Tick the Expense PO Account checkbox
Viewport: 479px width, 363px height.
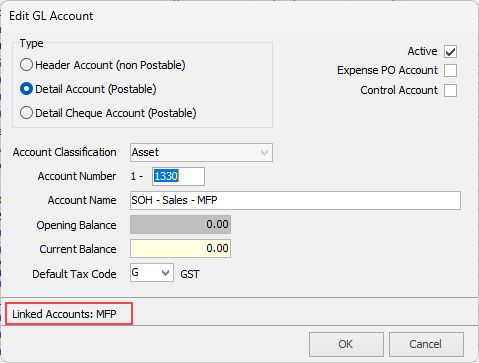click(450, 71)
